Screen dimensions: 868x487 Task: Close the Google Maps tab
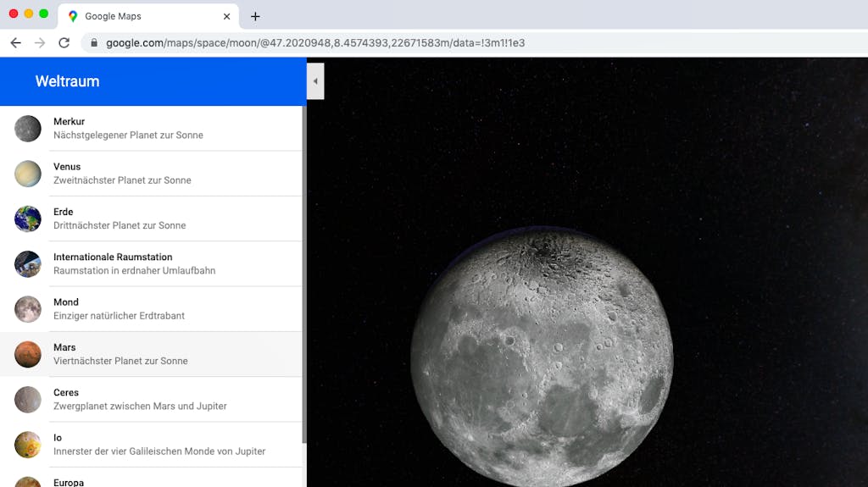pyautogui.click(x=226, y=17)
